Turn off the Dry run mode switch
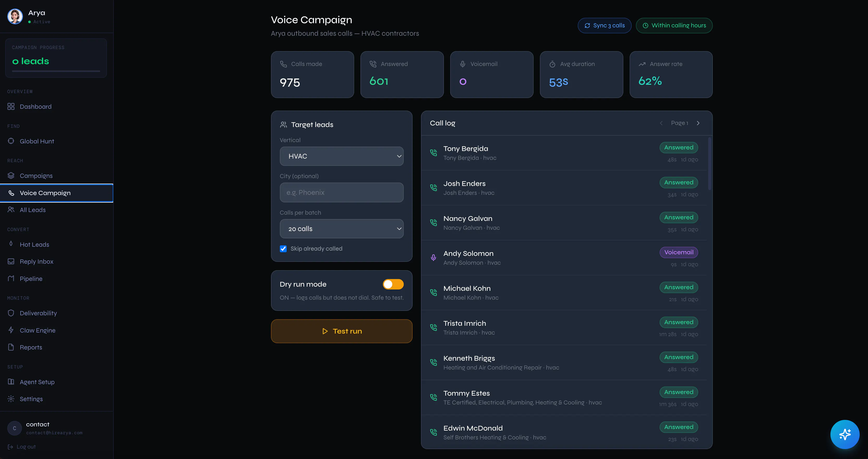This screenshot has height=459, width=868. click(393, 285)
